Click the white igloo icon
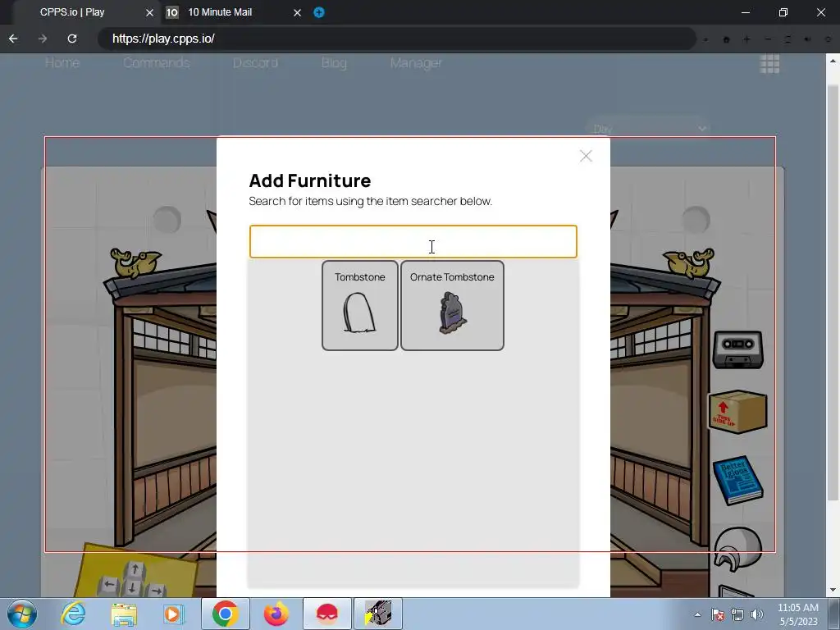Viewport: 840px width, 630px height. pos(738,549)
